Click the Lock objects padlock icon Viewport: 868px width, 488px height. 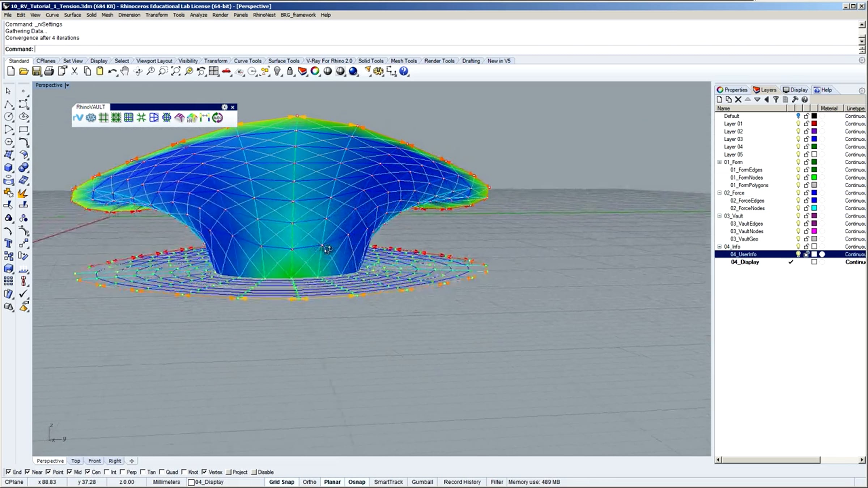[x=290, y=71]
